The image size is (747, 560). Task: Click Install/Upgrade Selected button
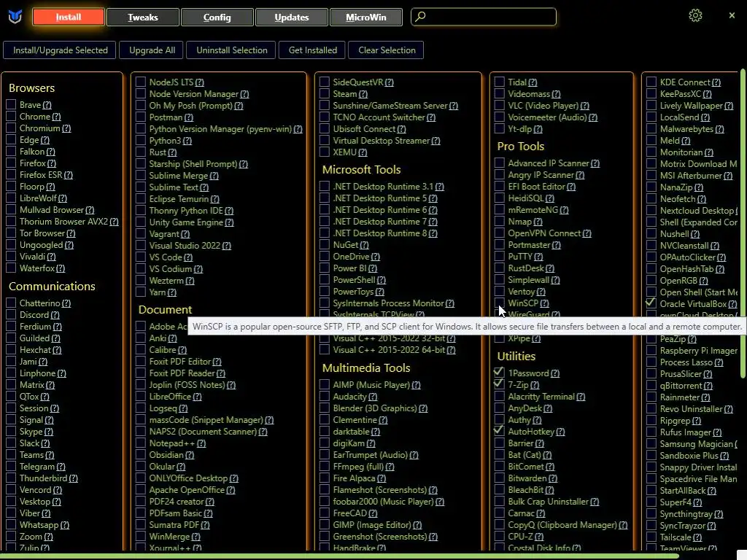pyautogui.click(x=60, y=50)
